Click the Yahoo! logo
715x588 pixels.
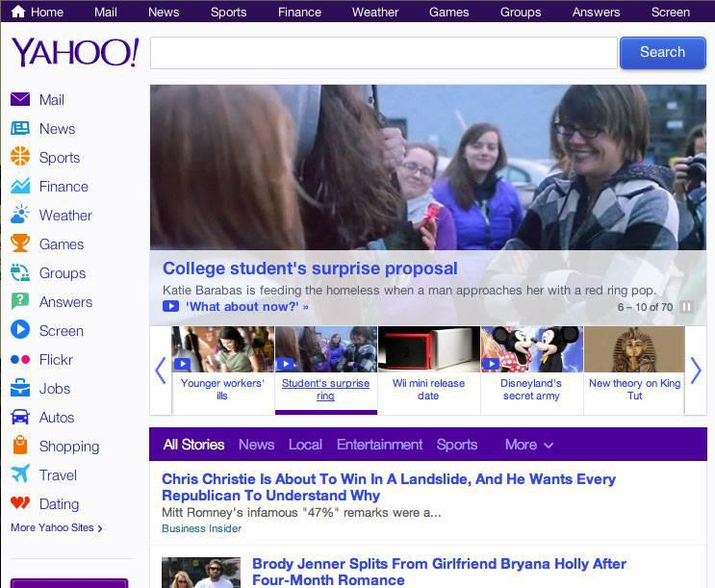click(75, 52)
